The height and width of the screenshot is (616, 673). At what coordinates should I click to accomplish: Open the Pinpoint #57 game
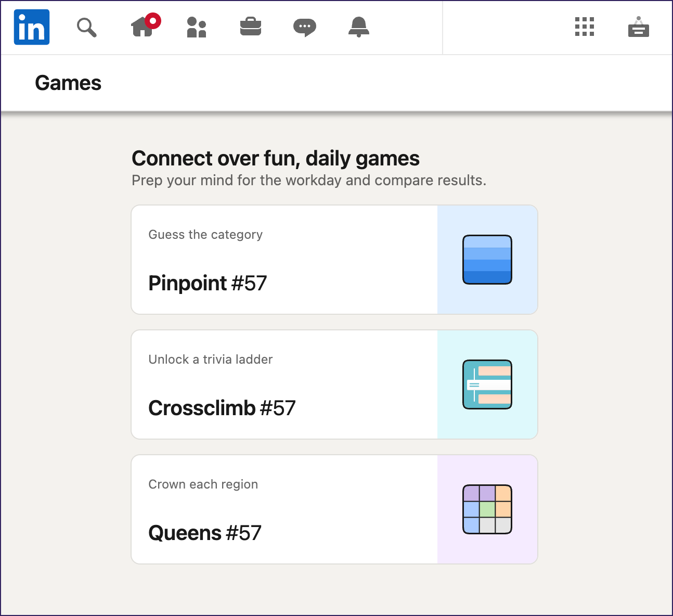pyautogui.click(x=334, y=260)
